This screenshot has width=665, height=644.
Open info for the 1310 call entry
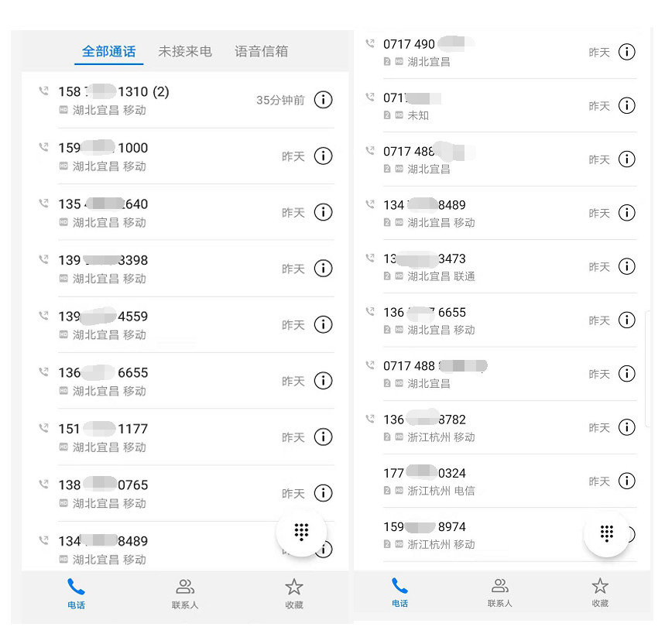[x=323, y=100]
